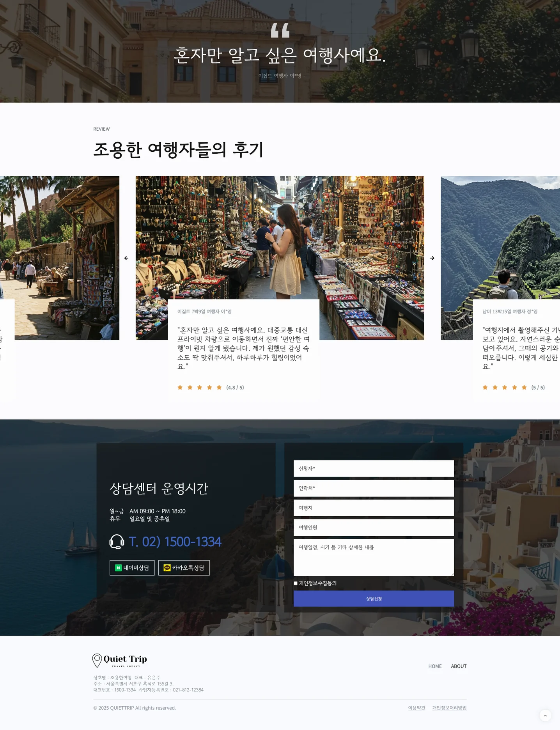Click the KakaoTalk icon
This screenshot has height=730, width=560.
[167, 568]
